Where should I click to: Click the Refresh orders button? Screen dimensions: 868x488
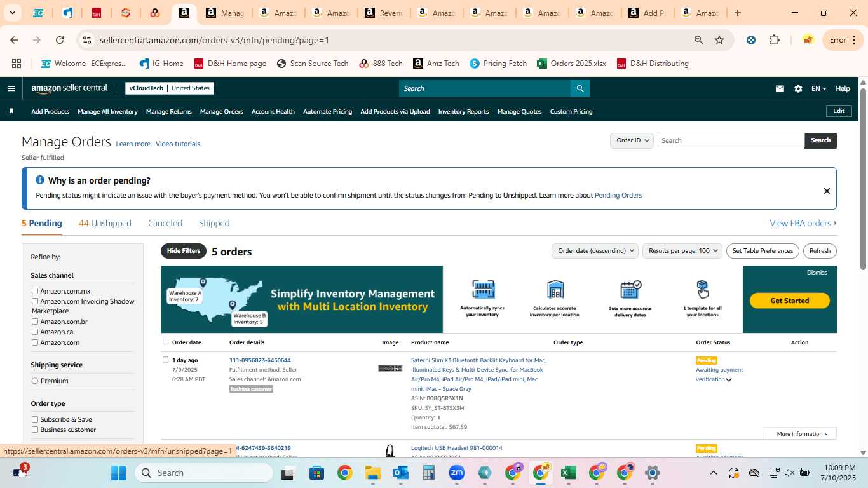pyautogui.click(x=820, y=251)
